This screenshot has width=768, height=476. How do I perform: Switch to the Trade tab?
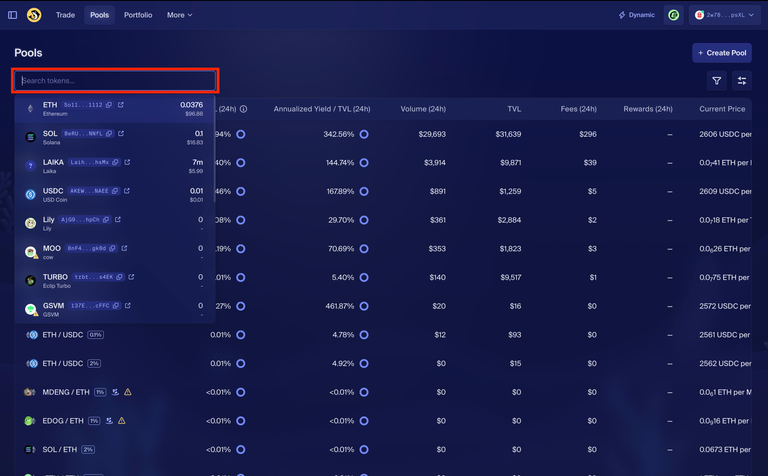pyautogui.click(x=65, y=15)
